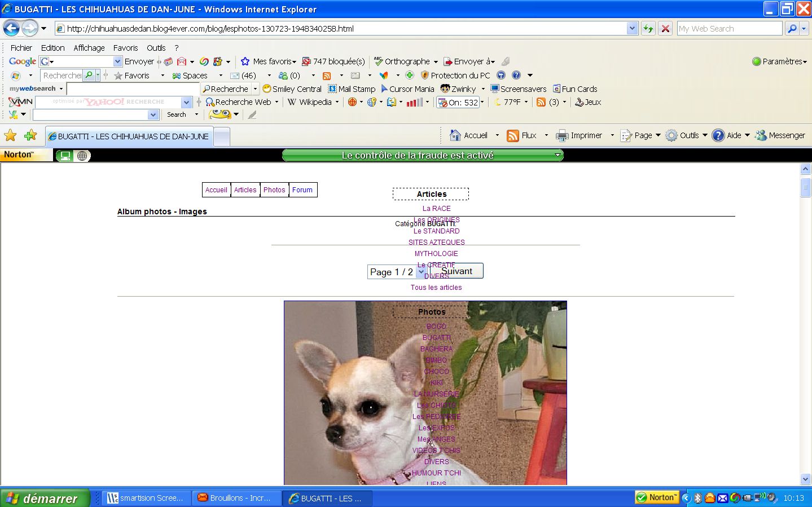Expand the Norton fraud control dropdown
The image size is (812, 507).
[558, 155]
